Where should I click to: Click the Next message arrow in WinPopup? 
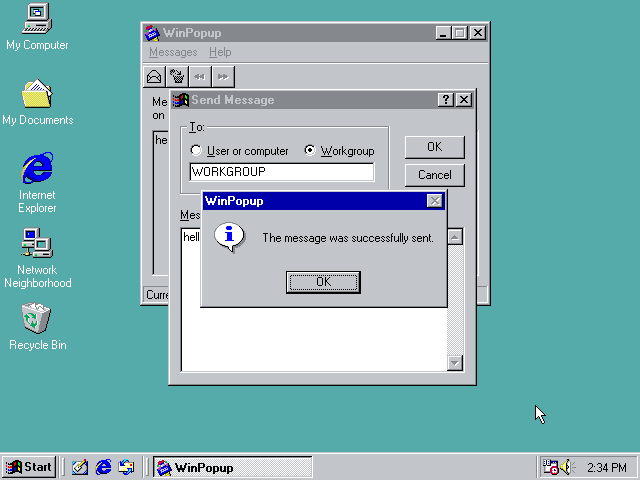point(223,77)
